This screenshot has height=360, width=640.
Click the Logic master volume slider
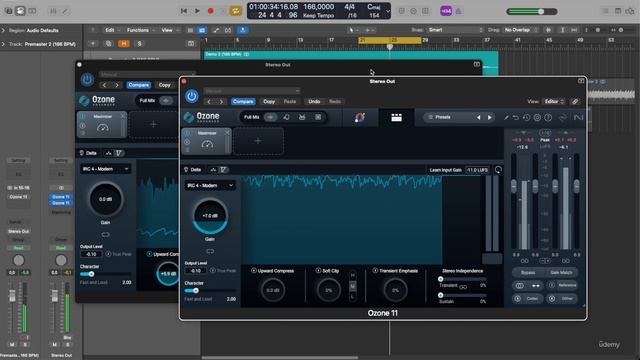pyautogui.click(x=531, y=11)
